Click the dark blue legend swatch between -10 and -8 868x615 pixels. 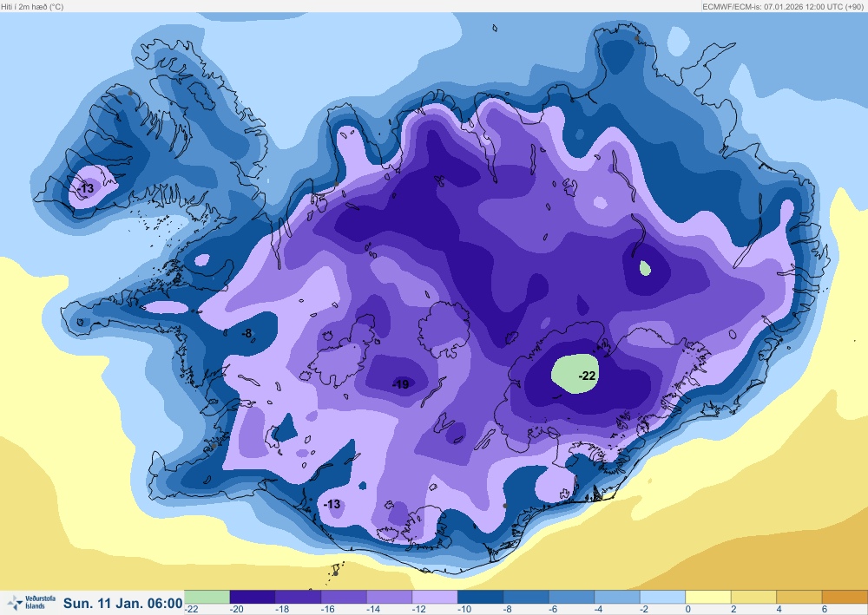pos(481,597)
